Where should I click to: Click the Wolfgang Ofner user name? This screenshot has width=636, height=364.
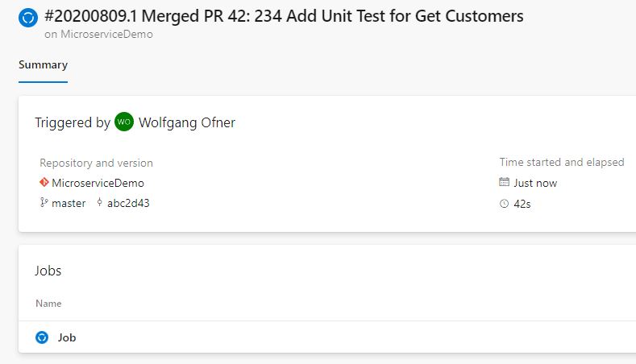[x=187, y=122]
